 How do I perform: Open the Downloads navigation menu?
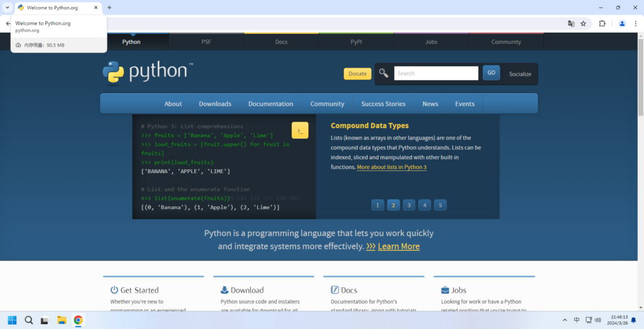click(215, 104)
